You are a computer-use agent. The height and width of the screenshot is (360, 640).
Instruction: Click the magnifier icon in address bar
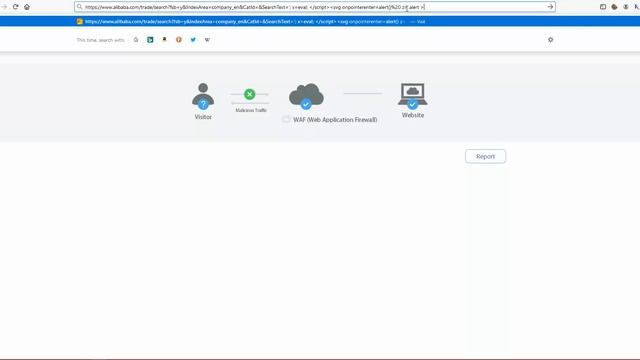pos(80,7)
